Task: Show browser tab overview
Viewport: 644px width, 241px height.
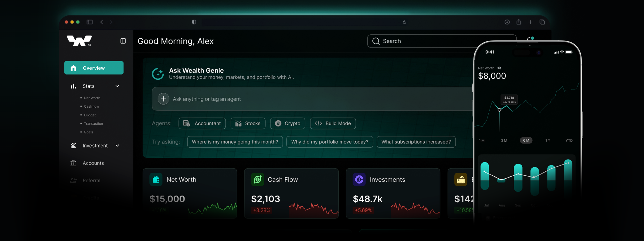Action: point(542,22)
